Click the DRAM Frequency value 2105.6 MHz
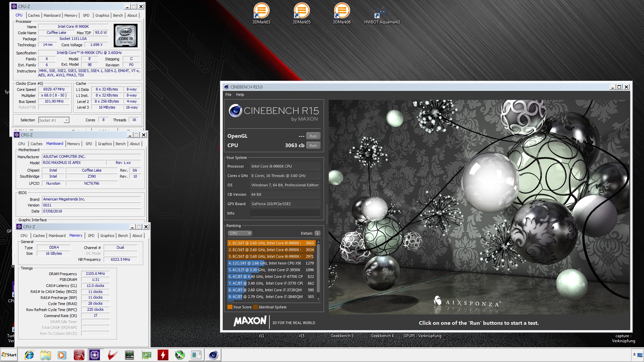 pos(95,274)
